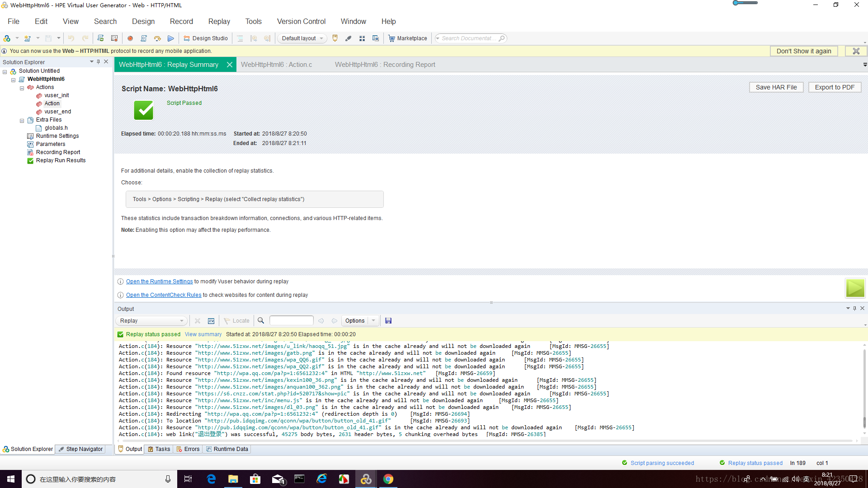Click the Locate button in Output toolbar

coord(237,321)
